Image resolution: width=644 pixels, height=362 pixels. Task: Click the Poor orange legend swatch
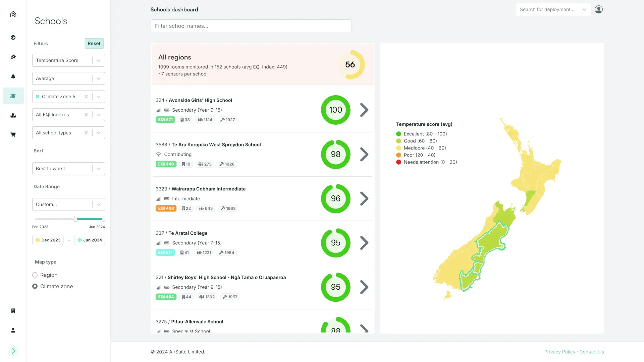(398, 155)
